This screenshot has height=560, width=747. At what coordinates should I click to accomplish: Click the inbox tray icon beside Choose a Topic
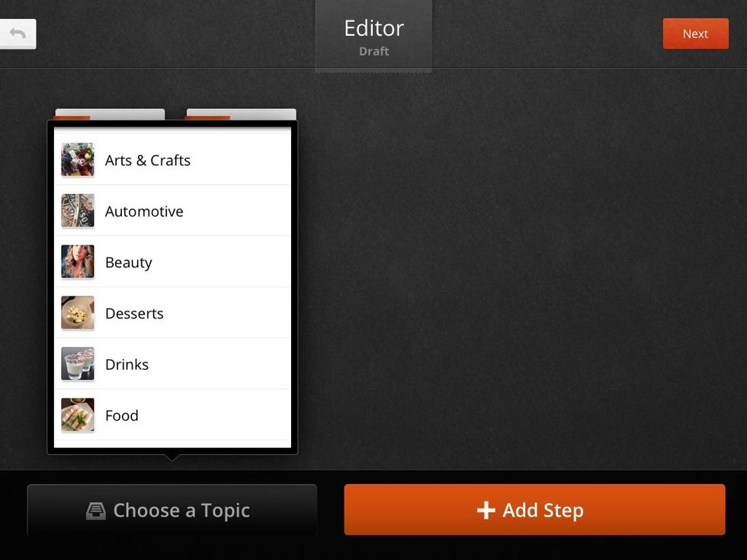click(x=96, y=511)
